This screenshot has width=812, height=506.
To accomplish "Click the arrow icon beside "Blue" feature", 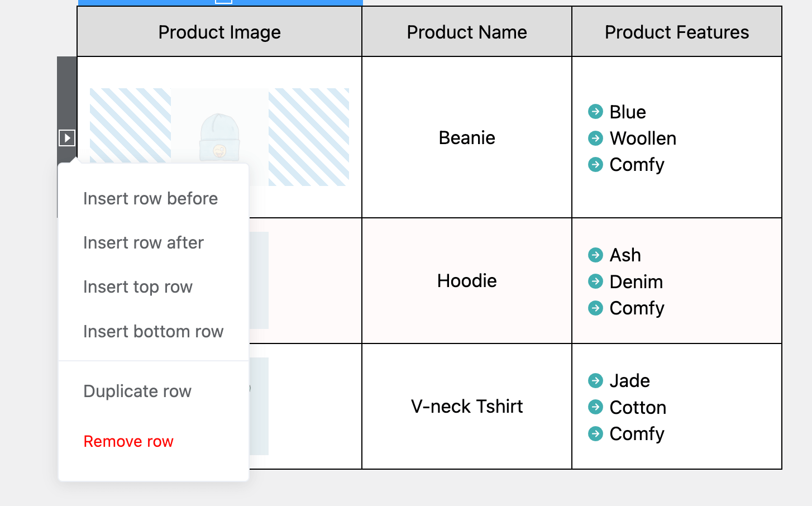I will click(x=595, y=112).
